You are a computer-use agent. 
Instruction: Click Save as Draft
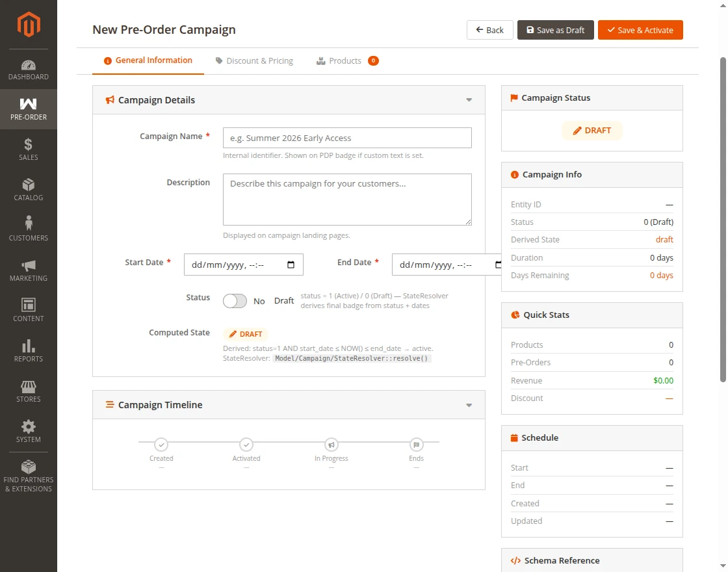point(555,30)
